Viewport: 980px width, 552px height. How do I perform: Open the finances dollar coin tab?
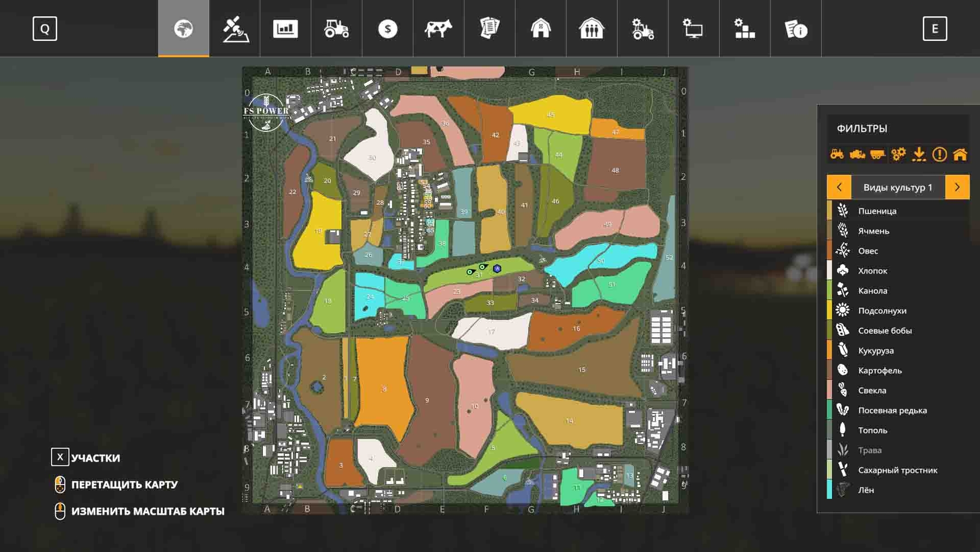[x=388, y=28]
